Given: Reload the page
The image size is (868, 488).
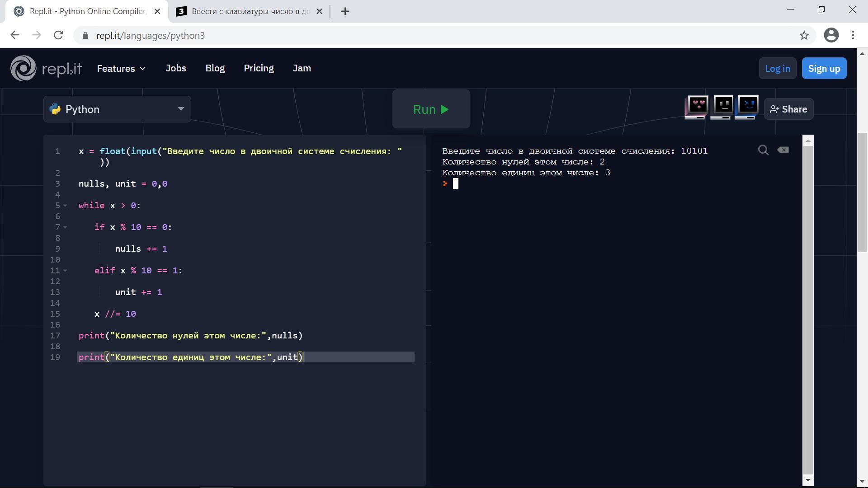Looking at the screenshot, I should click(58, 35).
